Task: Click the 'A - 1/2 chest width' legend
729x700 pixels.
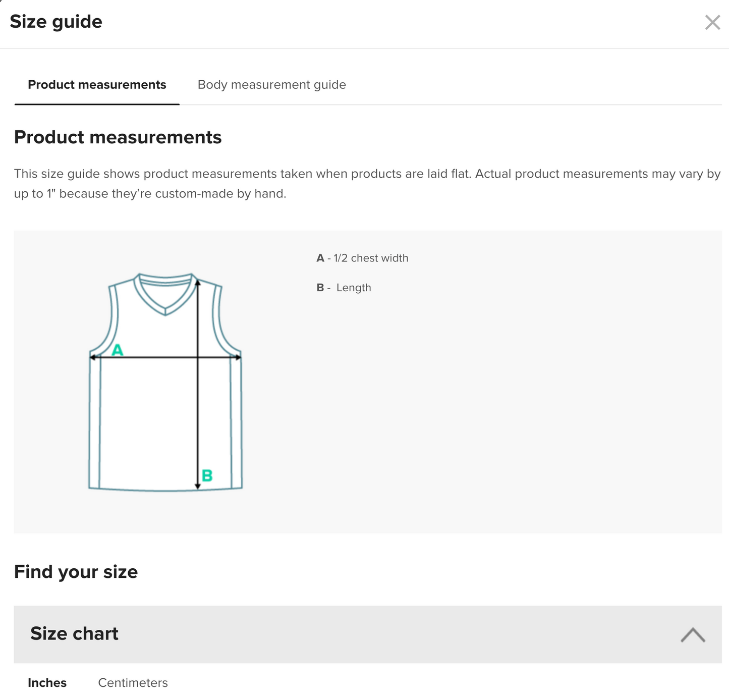Action: (x=362, y=258)
